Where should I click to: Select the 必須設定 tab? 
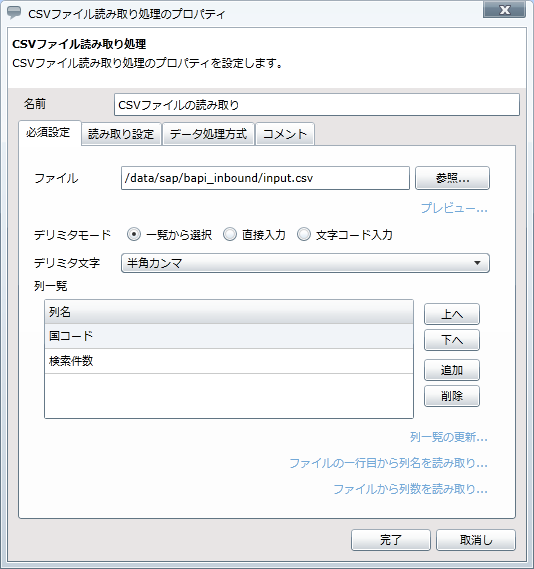(x=49, y=133)
